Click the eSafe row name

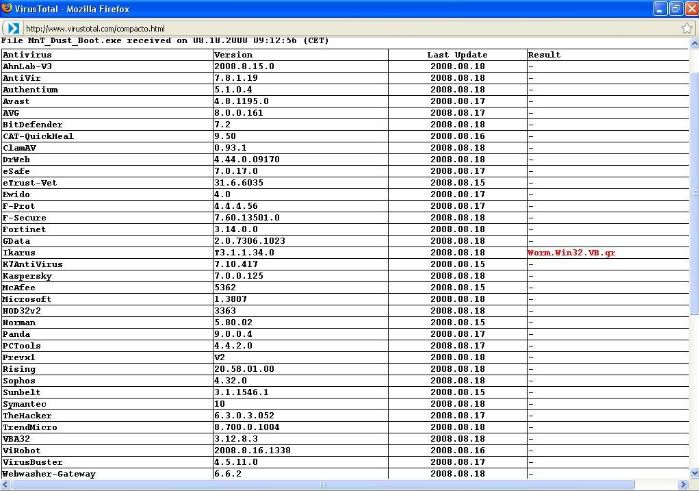coord(16,171)
